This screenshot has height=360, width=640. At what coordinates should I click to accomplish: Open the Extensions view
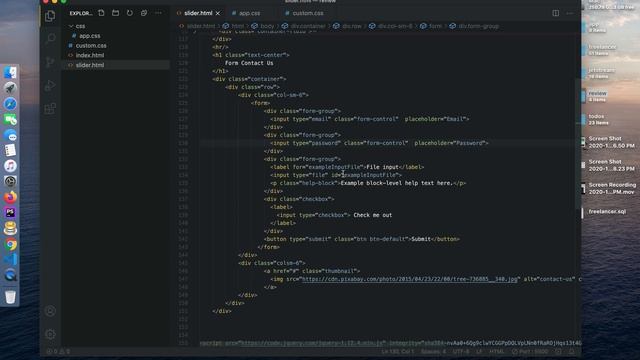50,109
